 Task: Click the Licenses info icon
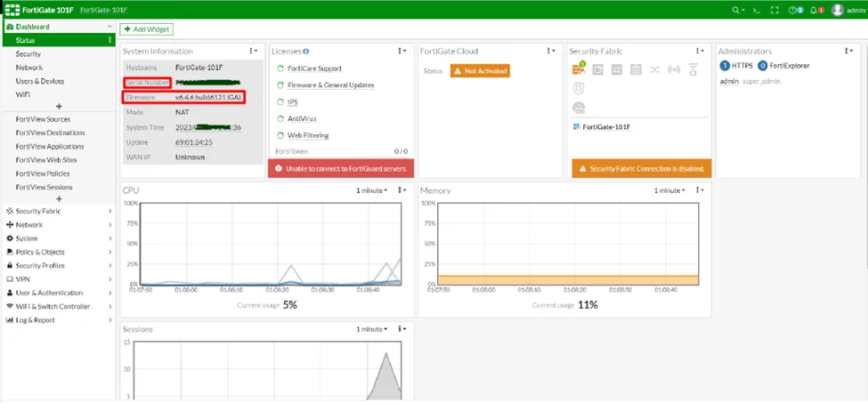pyautogui.click(x=306, y=52)
